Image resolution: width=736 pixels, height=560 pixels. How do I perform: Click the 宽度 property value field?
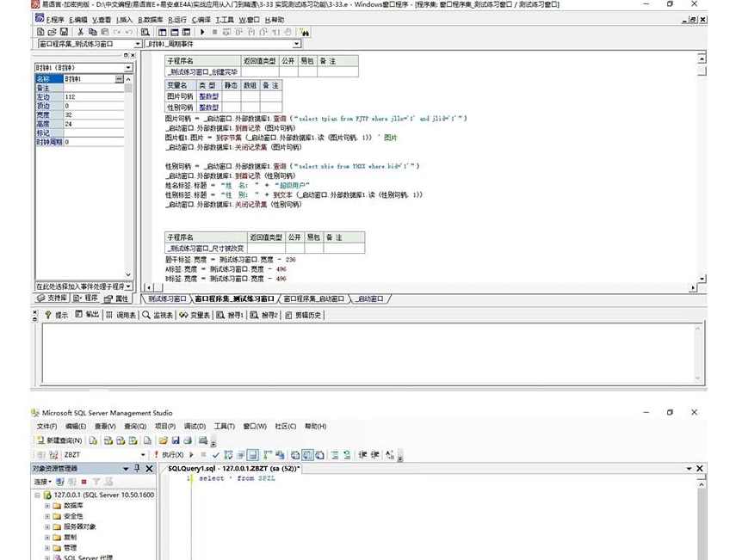[x=94, y=114]
